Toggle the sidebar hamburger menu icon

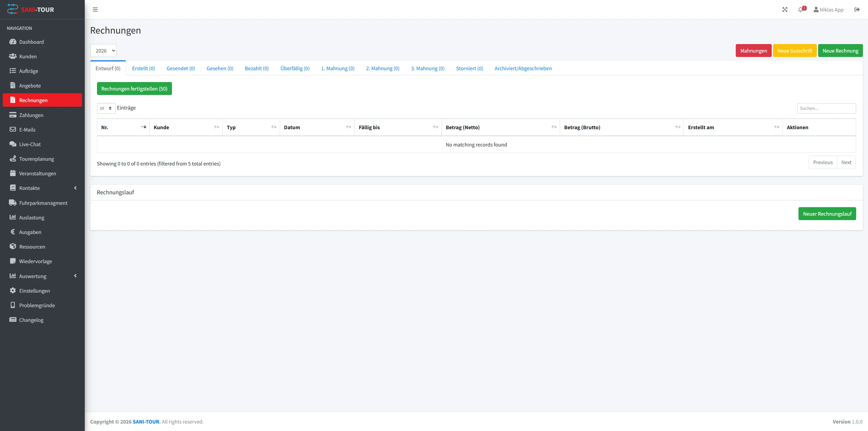tap(95, 9)
